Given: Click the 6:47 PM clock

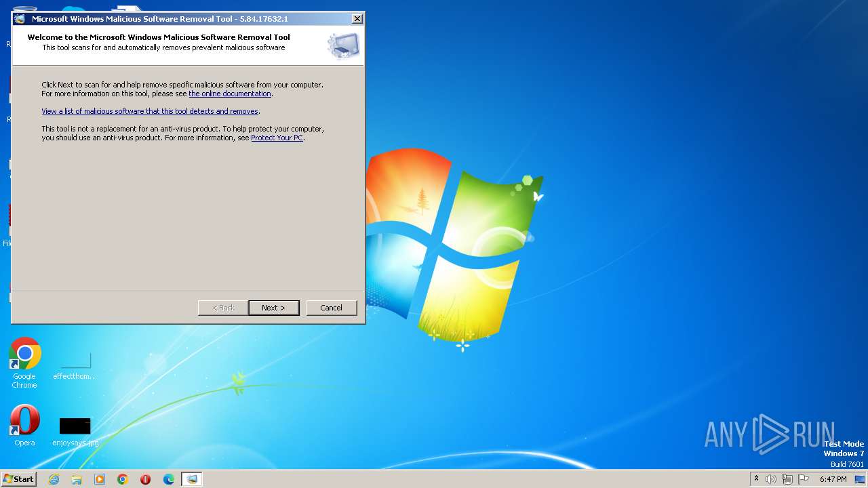Looking at the screenshot, I should [x=833, y=479].
